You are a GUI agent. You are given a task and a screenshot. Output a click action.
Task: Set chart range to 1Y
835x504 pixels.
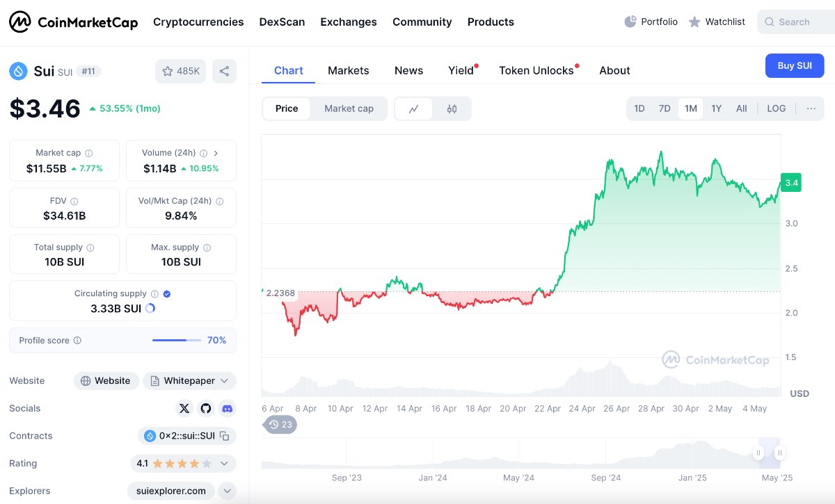point(716,108)
